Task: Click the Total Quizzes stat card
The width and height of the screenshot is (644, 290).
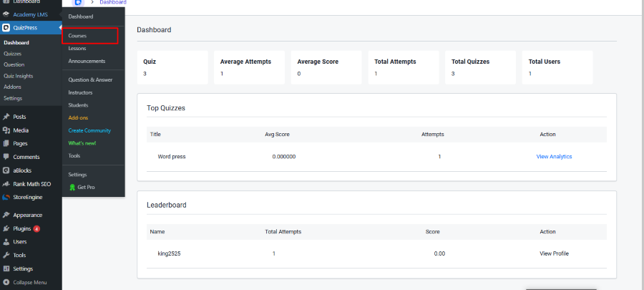Action: (x=478, y=67)
